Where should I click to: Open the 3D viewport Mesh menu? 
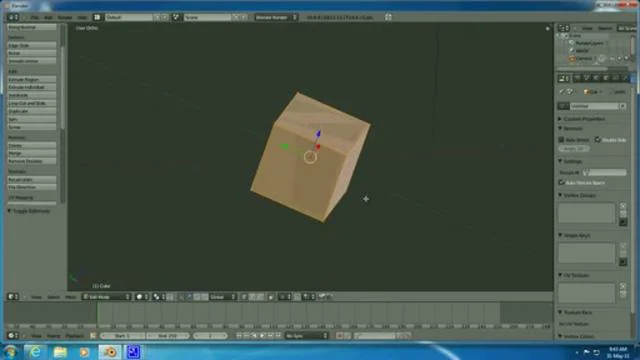tap(71, 297)
